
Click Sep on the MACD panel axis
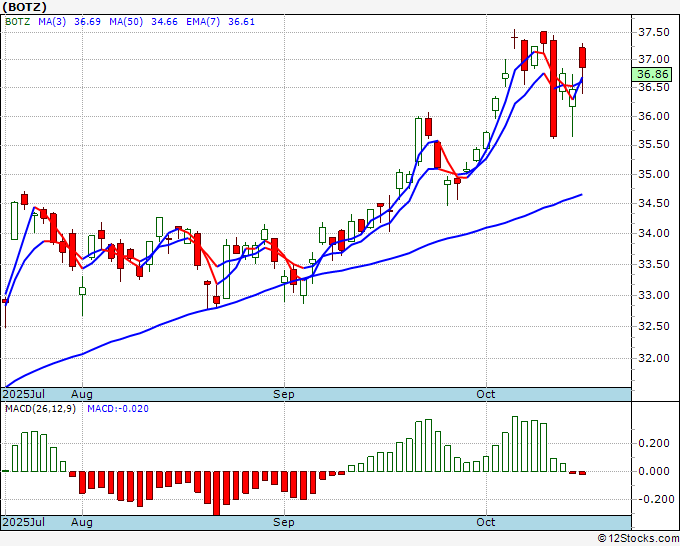coord(284,522)
